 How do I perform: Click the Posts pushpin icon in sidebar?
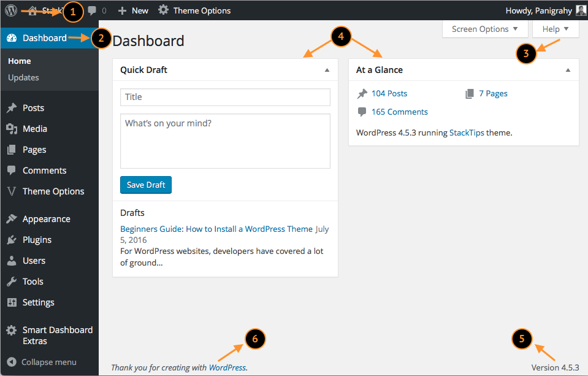tap(12, 108)
